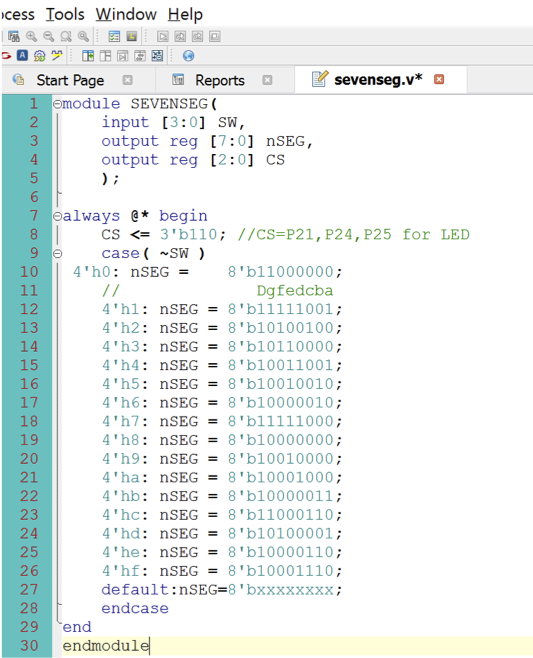Image resolution: width=533 pixels, height=658 pixels.
Task: Collapse the module SEVENSEG code block
Action: point(57,104)
